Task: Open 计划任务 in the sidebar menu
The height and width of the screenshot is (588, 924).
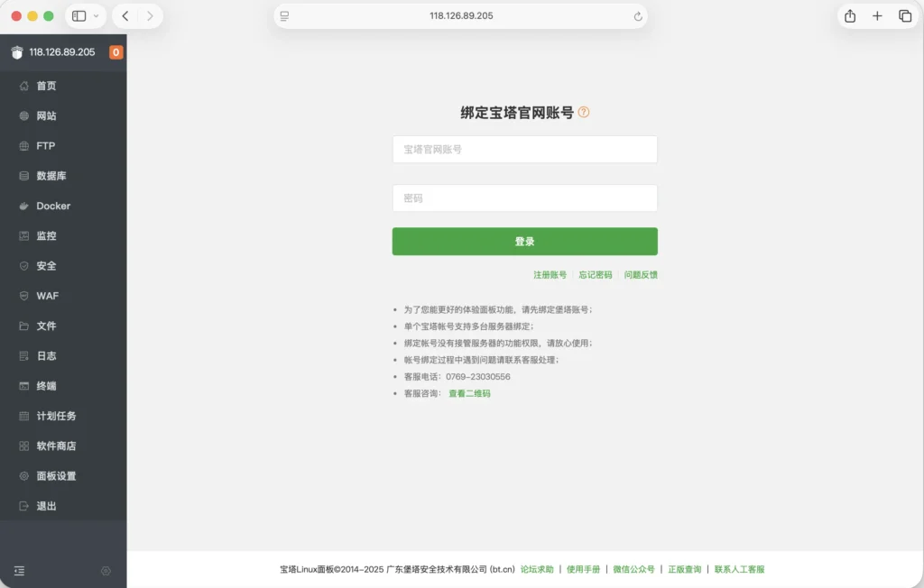Action: [63, 417]
